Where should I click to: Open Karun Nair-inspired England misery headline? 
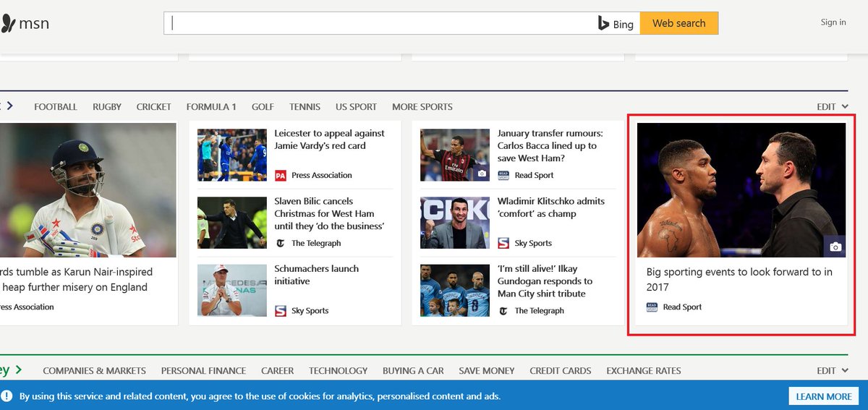pyautogui.click(x=77, y=279)
